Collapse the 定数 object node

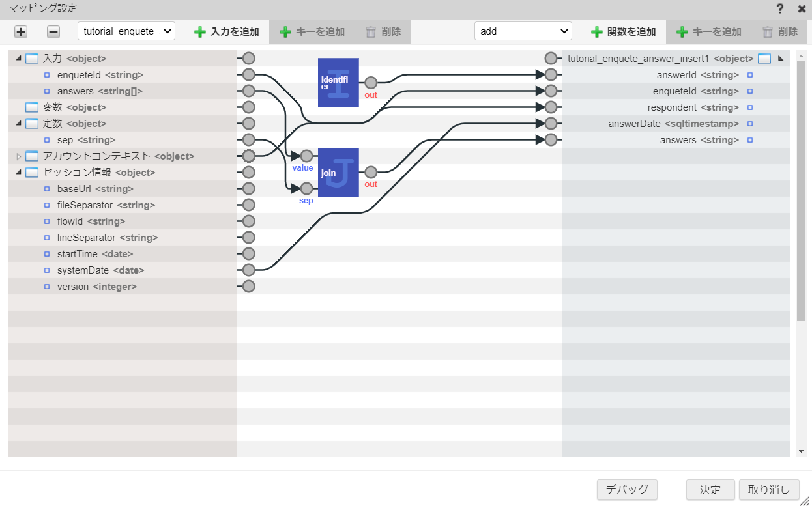pyautogui.click(x=18, y=124)
